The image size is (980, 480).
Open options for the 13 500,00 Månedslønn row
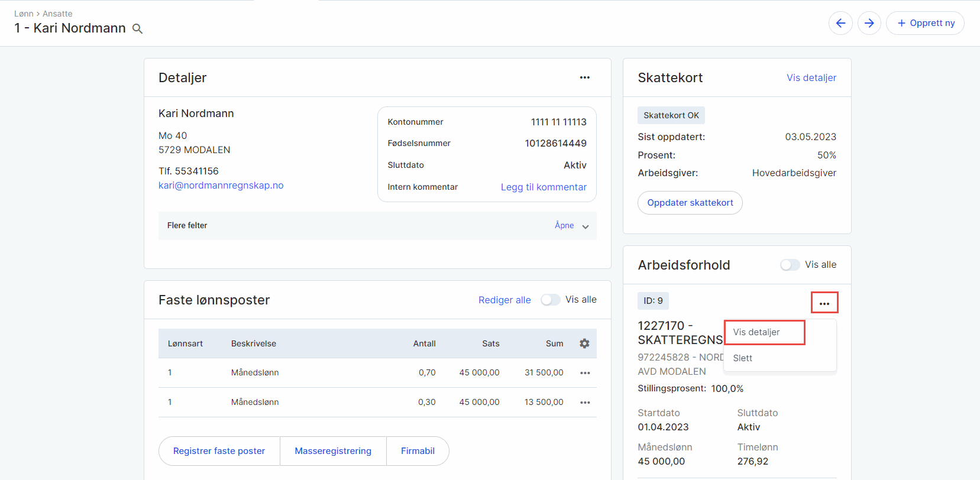click(x=585, y=403)
